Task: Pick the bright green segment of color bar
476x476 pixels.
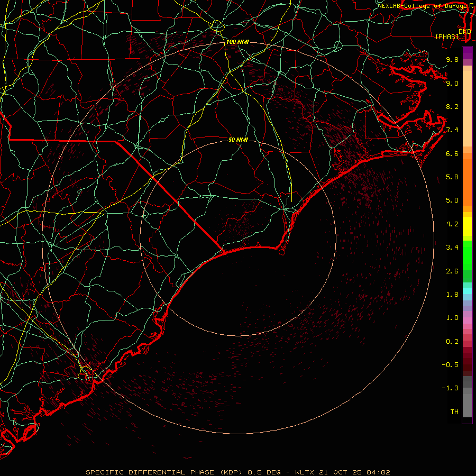Action: point(467,255)
